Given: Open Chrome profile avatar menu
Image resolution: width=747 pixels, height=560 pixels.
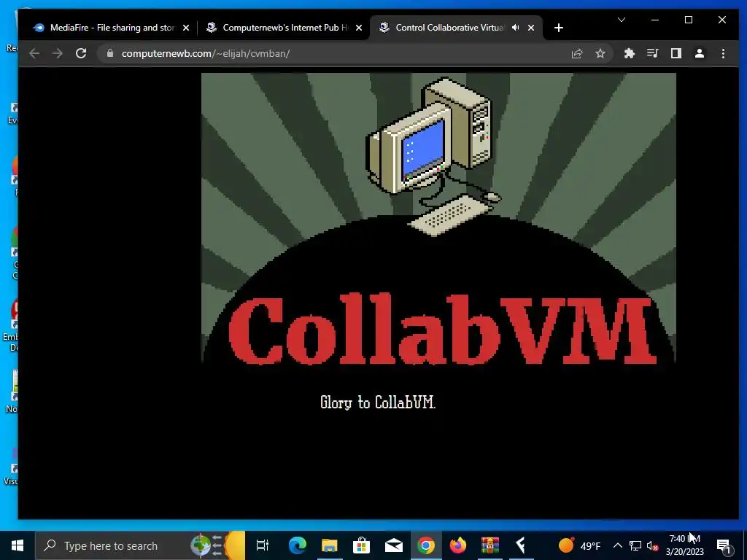Looking at the screenshot, I should pyautogui.click(x=700, y=53).
